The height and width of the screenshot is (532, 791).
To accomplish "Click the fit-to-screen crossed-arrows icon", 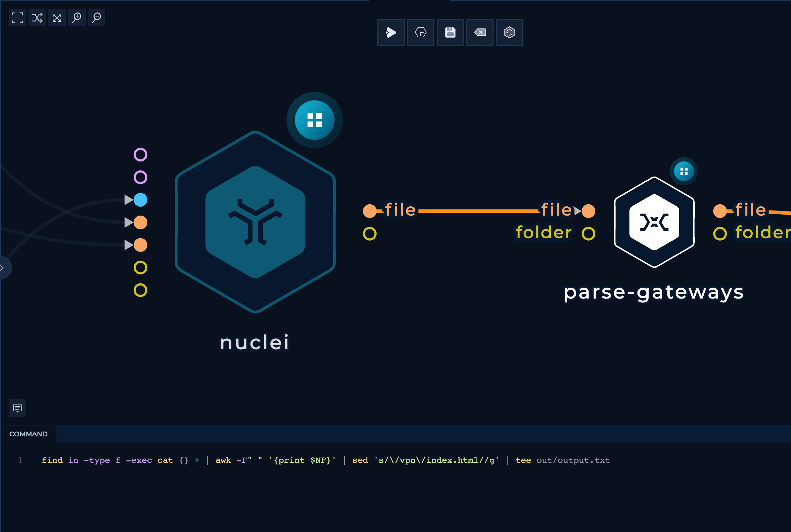I will [x=57, y=18].
